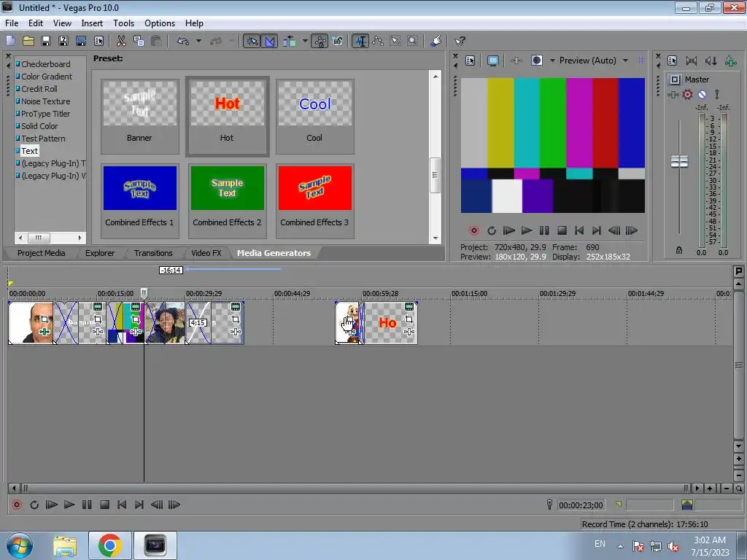This screenshot has height=560, width=747.
Task: Click Record in the preview transport
Action: (x=474, y=231)
